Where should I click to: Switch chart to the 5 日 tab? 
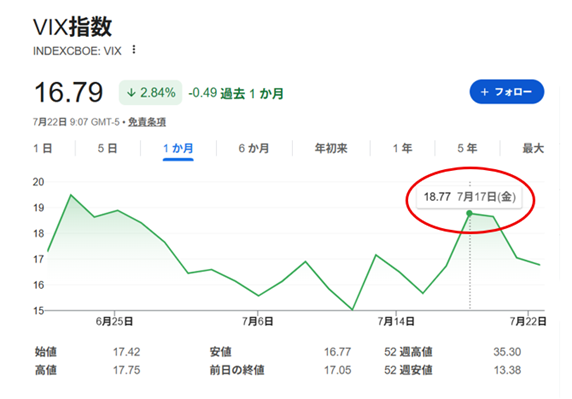coord(107,148)
